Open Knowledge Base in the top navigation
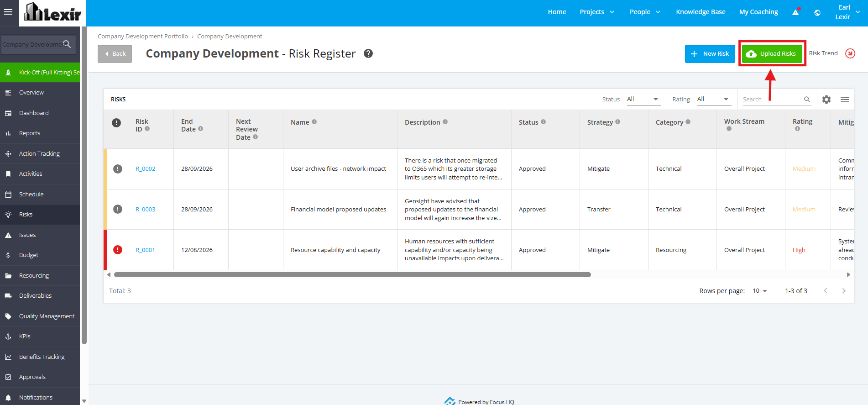Image resolution: width=868 pixels, height=405 pixels. (x=701, y=12)
